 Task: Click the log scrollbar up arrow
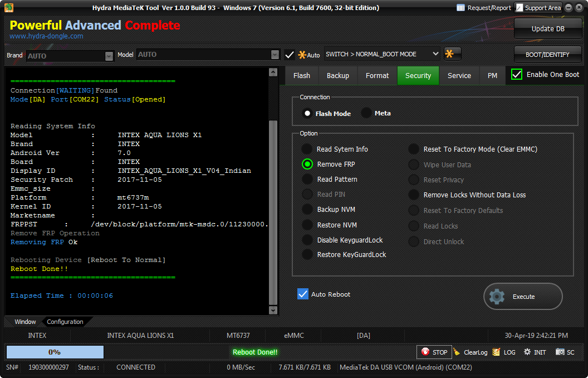[x=273, y=72]
